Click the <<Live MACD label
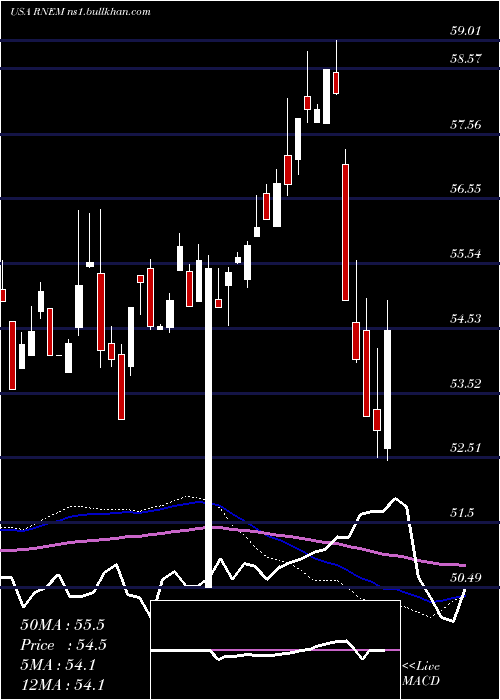Viewport: 500px width, 700px height. click(421, 673)
